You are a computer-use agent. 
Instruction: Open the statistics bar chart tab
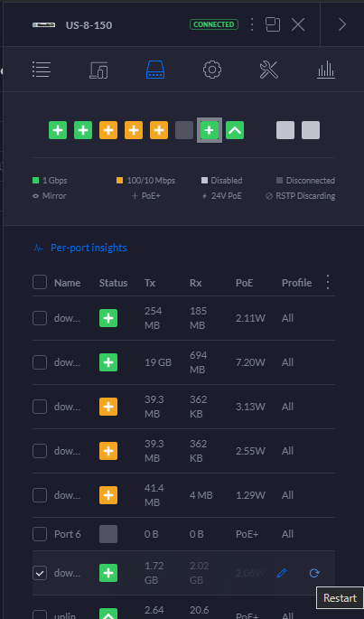coord(326,70)
